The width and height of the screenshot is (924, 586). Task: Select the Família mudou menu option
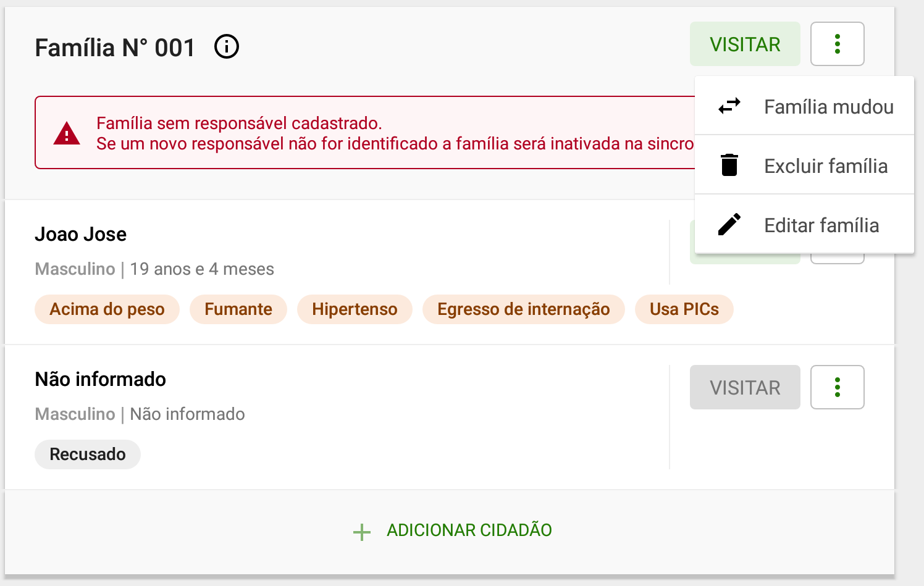click(x=804, y=106)
